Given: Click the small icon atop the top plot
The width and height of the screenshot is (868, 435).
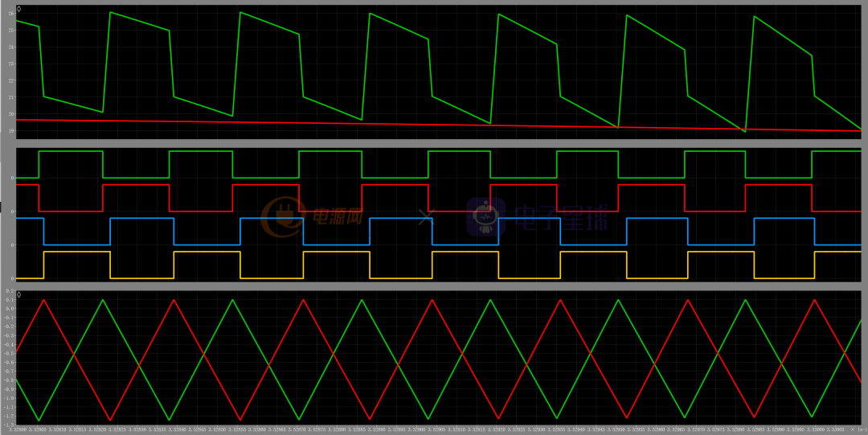Looking at the screenshot, I should pyautogui.click(x=19, y=8).
